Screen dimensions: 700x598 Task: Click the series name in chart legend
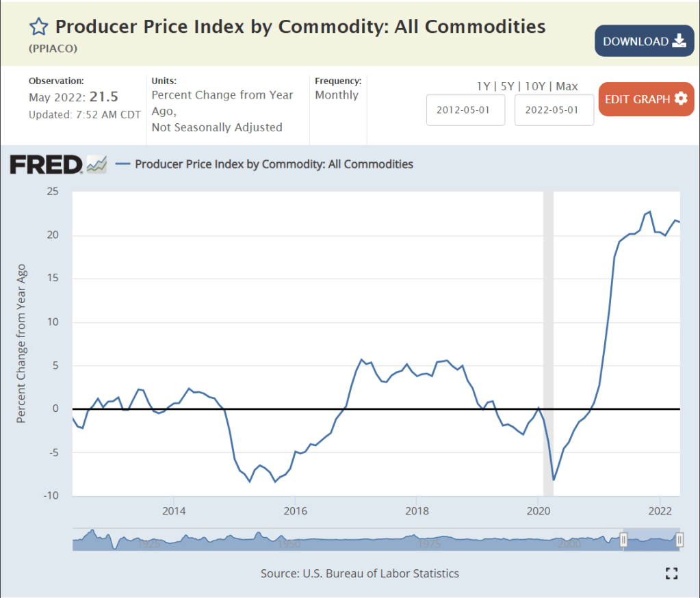click(x=274, y=164)
